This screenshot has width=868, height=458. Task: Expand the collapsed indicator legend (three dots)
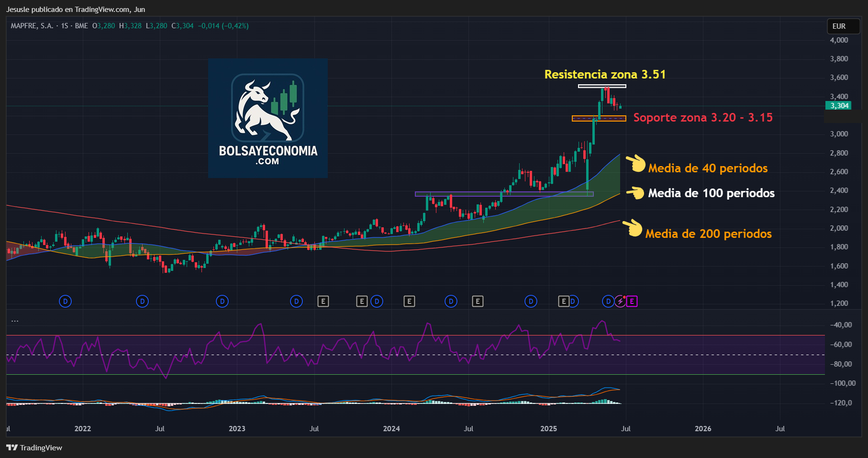pos(15,321)
